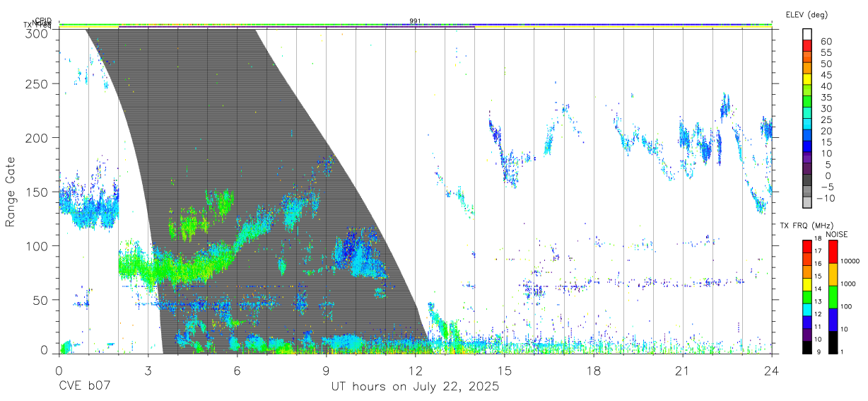Click the '991' CPID value at top
This screenshot has height=401, width=868.
click(x=416, y=21)
